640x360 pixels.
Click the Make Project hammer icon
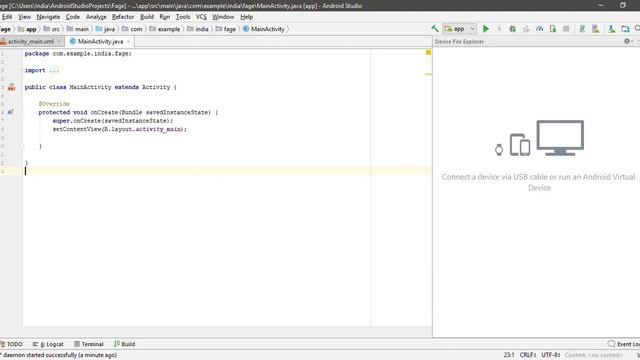click(435, 29)
